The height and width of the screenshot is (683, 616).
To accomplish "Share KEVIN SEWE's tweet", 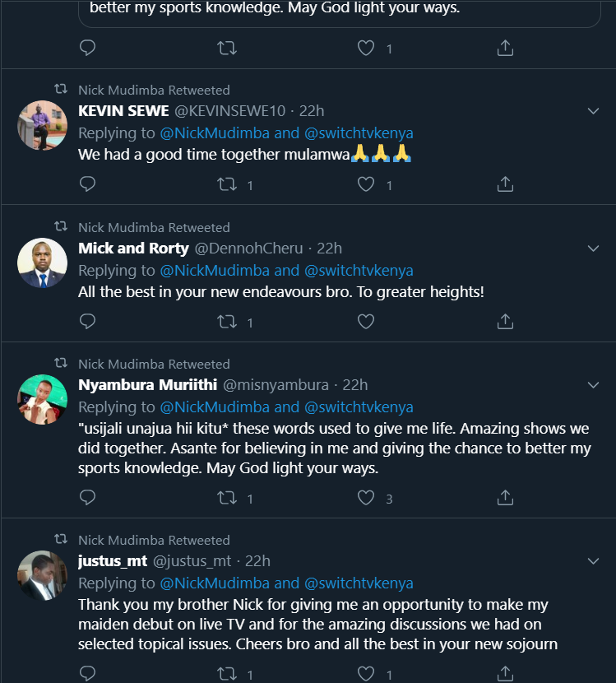I will coord(506,184).
